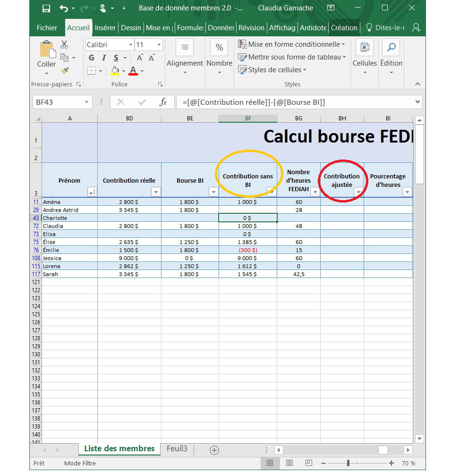Open the Customize Quick Access Toolbar arrow
This screenshot has height=472, width=476.
point(124,8)
